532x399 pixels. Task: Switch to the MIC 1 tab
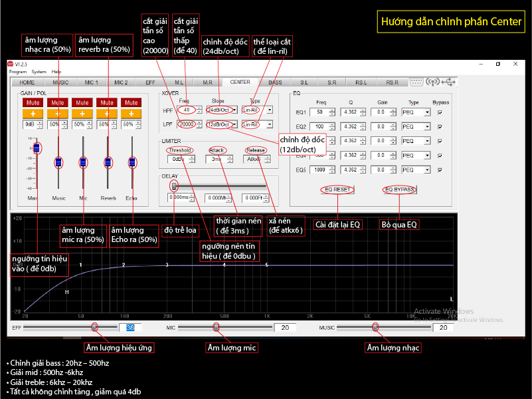(x=91, y=82)
